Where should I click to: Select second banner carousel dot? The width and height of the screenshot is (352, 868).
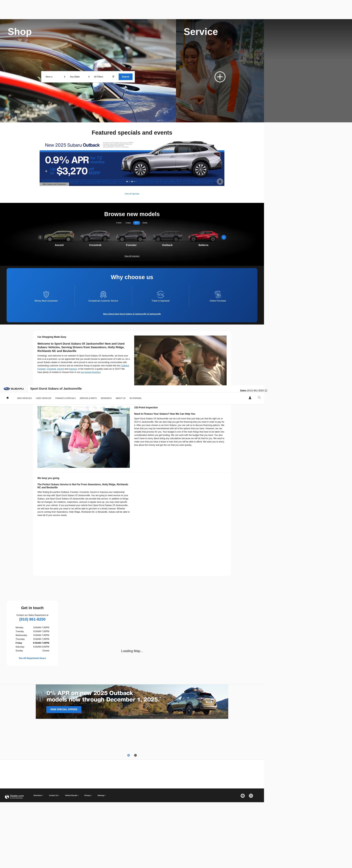pyautogui.click(x=136, y=755)
